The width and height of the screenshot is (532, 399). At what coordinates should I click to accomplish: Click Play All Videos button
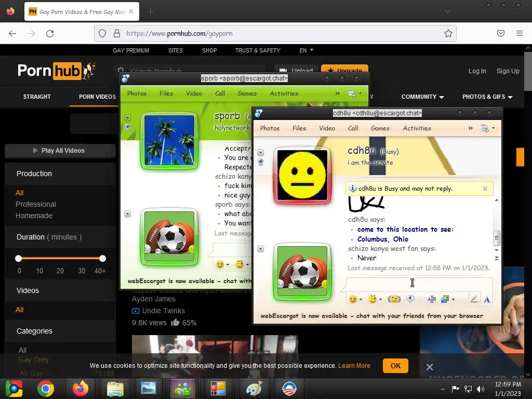click(x=60, y=150)
